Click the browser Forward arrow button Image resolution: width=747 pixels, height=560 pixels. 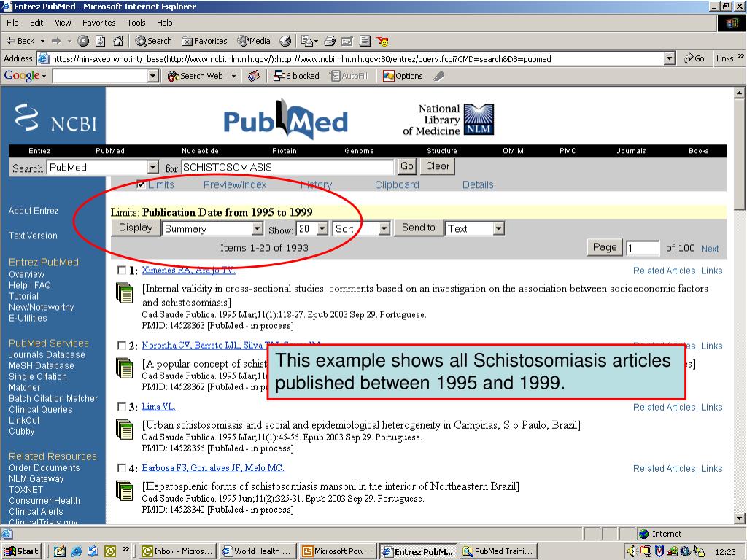click(x=56, y=41)
